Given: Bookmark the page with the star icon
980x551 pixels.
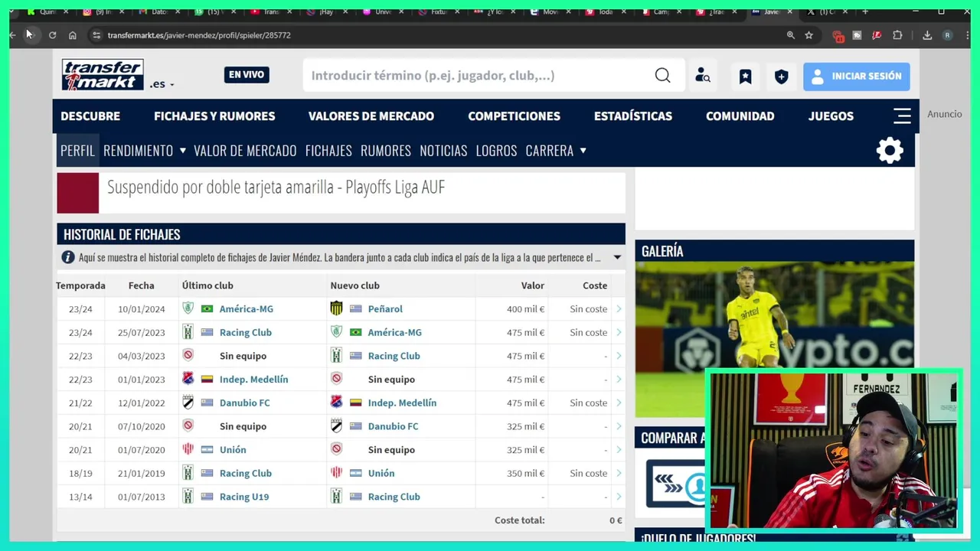Looking at the screenshot, I should click(x=808, y=35).
